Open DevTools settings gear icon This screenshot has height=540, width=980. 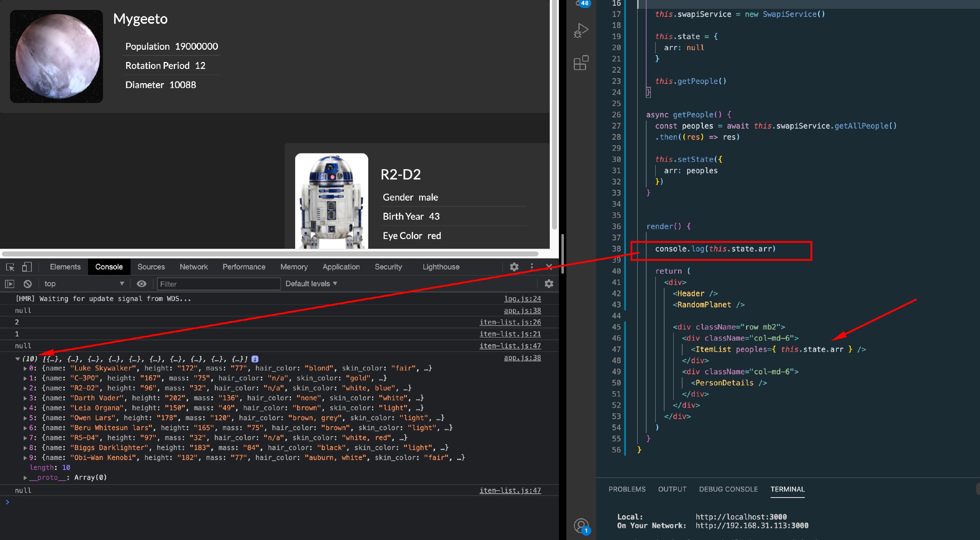click(514, 267)
